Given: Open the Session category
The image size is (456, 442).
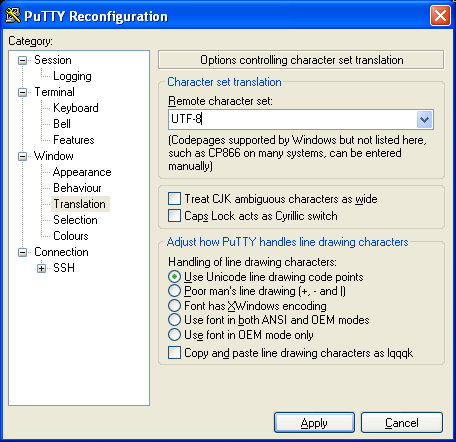Looking at the screenshot, I should click(53, 60).
